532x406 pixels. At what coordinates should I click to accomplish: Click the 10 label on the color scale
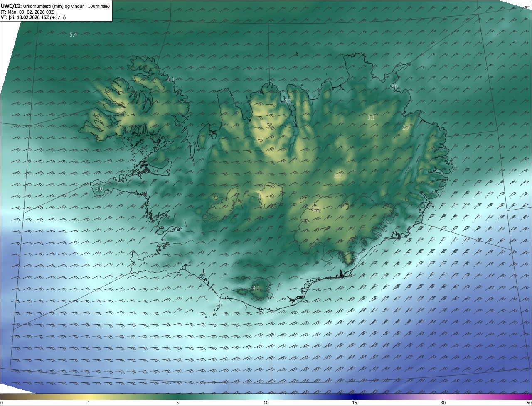coord(266,403)
